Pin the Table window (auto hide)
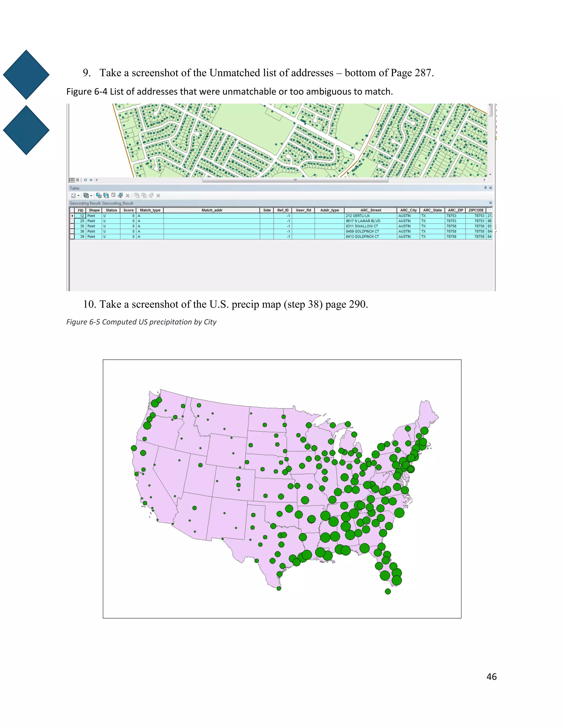Viewport: 563px width, 728px height. 486,188
